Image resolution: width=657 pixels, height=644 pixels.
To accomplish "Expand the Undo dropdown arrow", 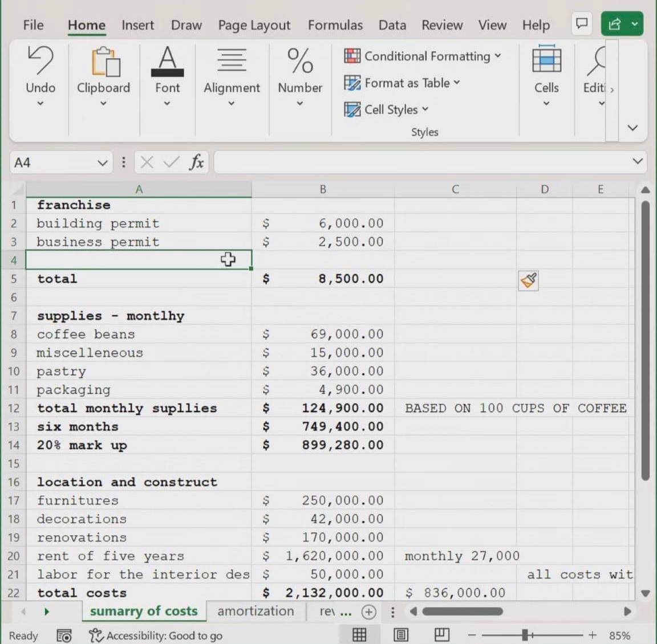I will [40, 103].
